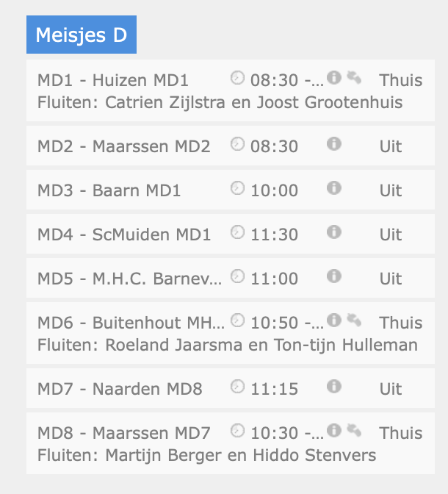Click whistle icon on MD8 - Maarssen MD7 row
The height and width of the screenshot is (494, 448).
(354, 430)
